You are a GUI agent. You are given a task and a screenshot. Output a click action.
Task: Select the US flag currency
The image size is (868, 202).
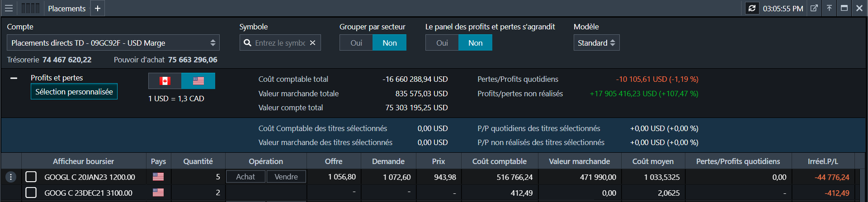pos(198,81)
